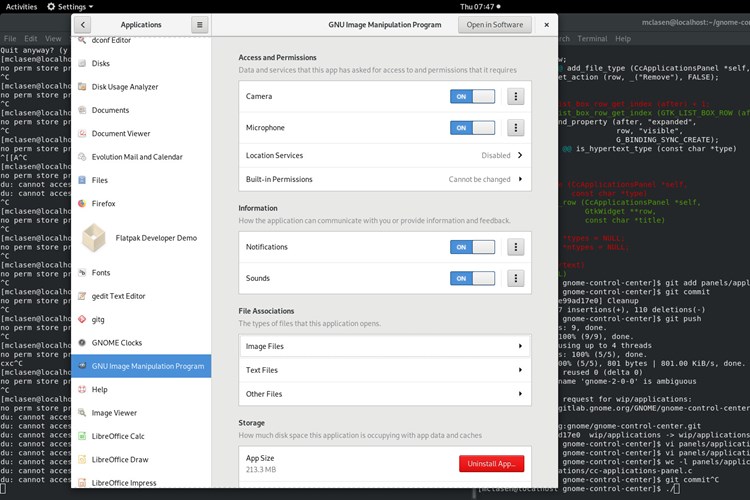Click the Image Viewer magnifier icon

[82, 412]
